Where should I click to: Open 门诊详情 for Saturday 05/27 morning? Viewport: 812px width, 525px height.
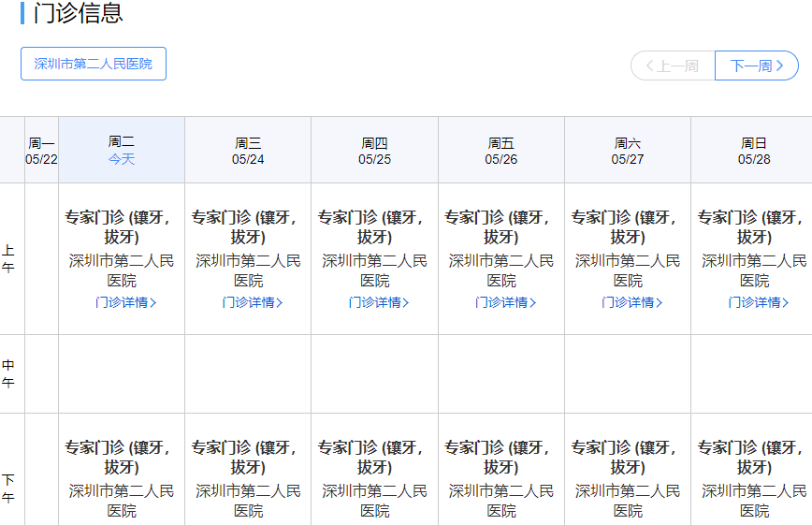click(631, 302)
